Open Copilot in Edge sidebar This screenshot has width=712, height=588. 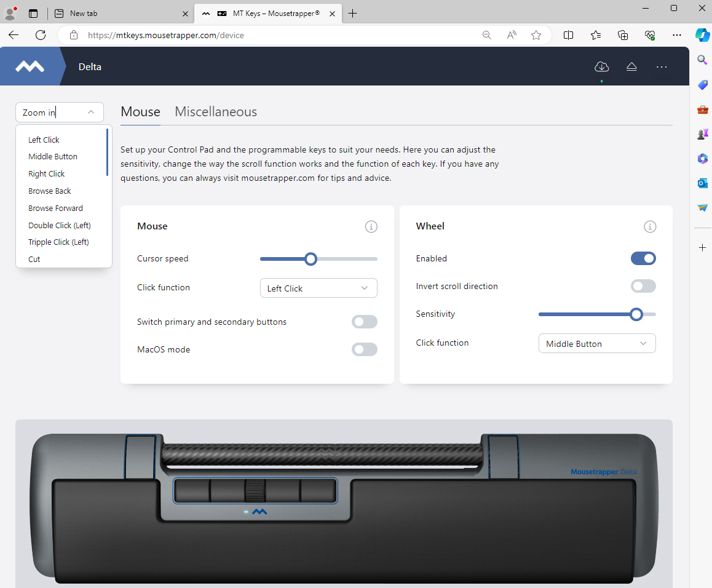coord(702,35)
